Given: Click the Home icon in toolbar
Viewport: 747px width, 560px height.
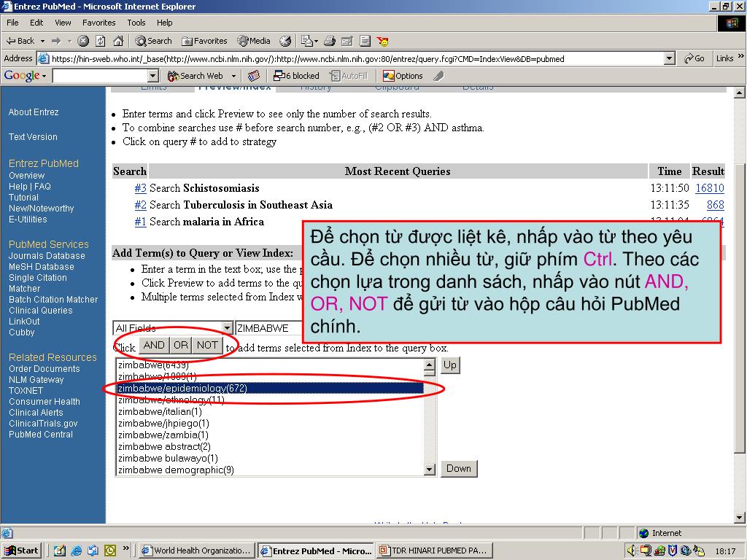Looking at the screenshot, I should (x=118, y=41).
